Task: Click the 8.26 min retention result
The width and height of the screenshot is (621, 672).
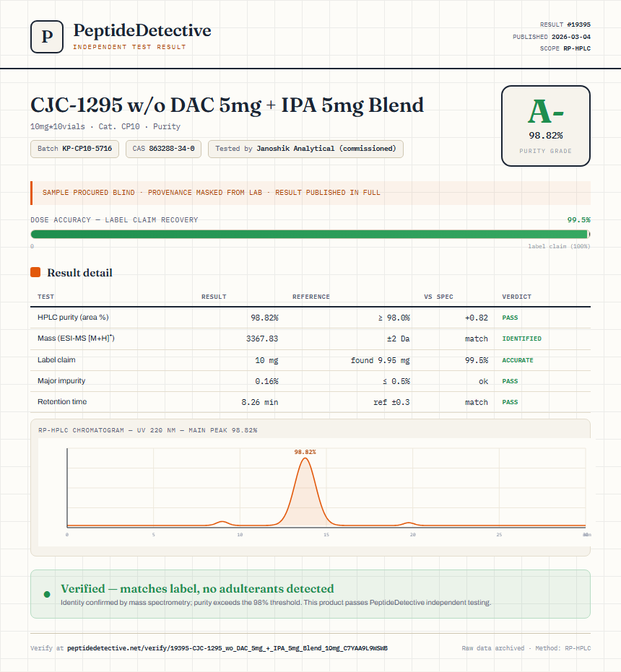Action: (259, 402)
